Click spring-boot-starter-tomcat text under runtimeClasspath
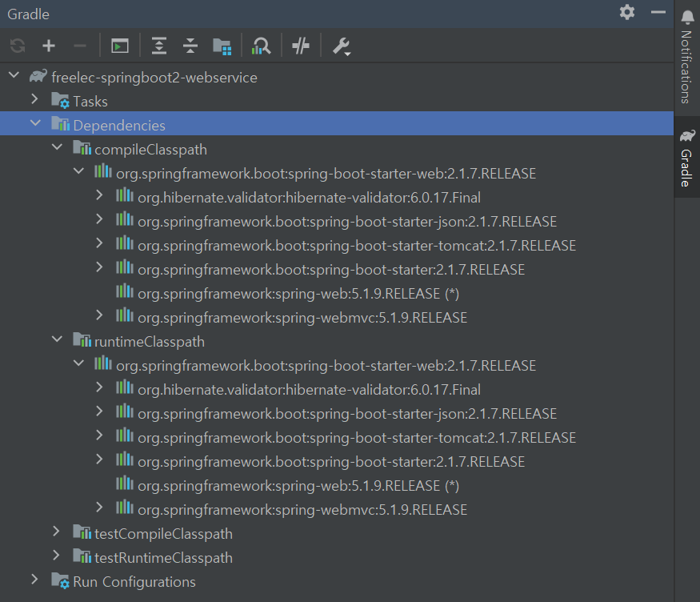 point(357,438)
